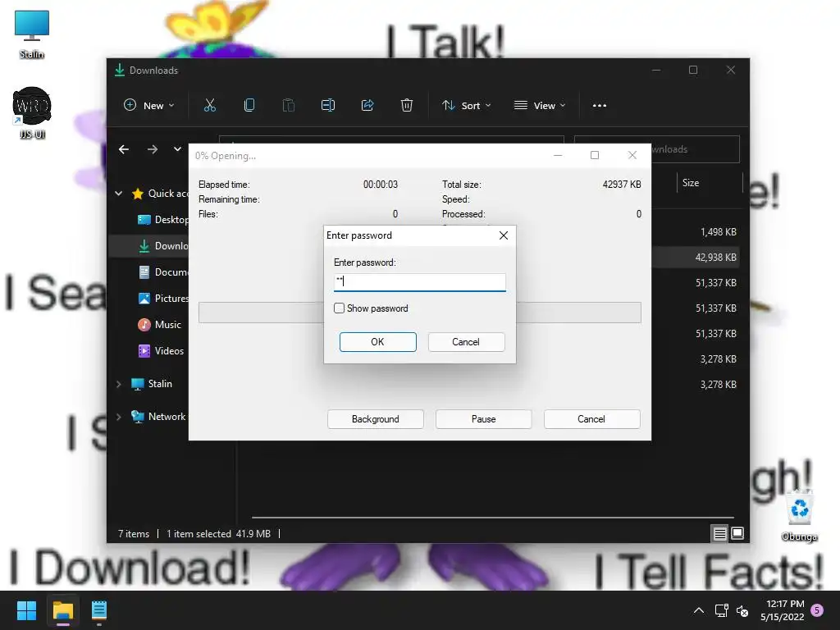Select Stalin PC in navigation pane
840x630 pixels.
(152, 384)
